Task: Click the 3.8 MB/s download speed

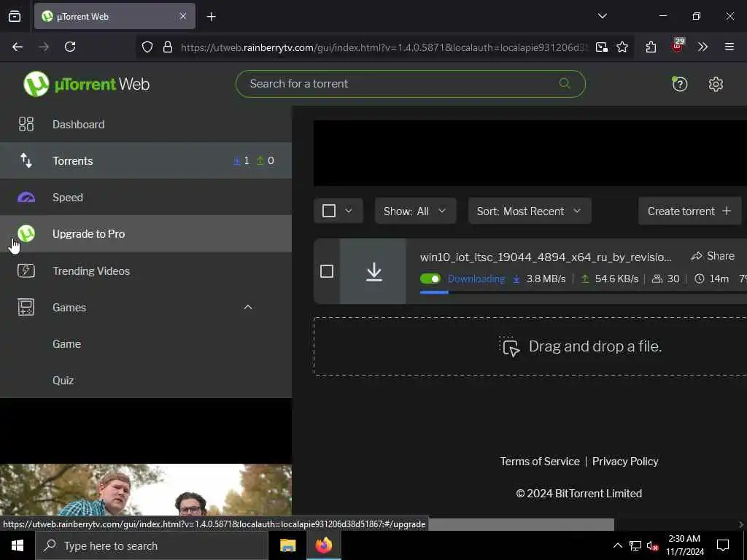Action: pyautogui.click(x=546, y=279)
